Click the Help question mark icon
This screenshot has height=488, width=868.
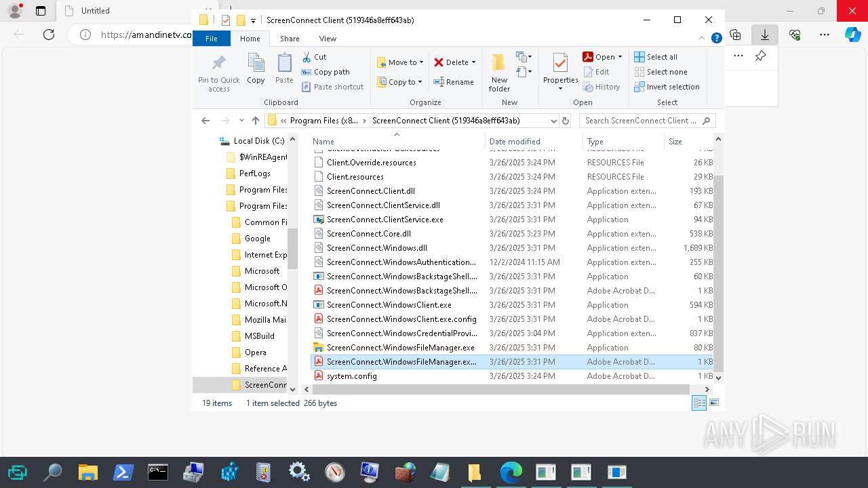(x=716, y=39)
